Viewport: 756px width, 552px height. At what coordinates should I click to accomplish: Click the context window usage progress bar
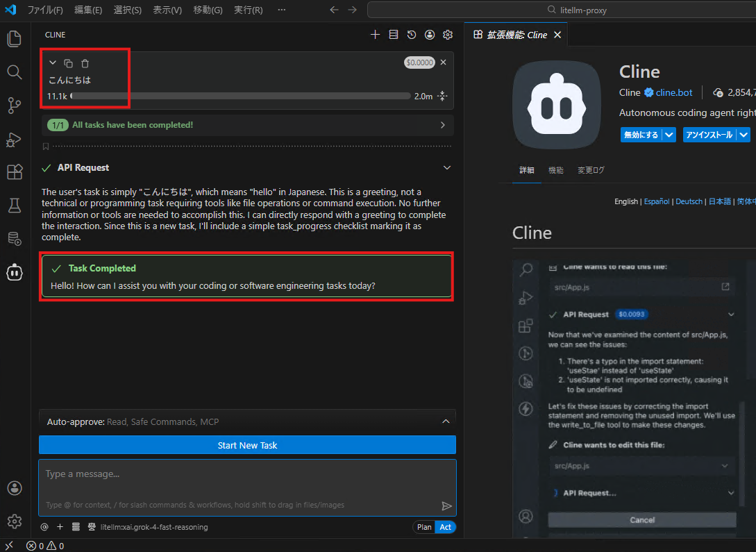tap(241, 96)
